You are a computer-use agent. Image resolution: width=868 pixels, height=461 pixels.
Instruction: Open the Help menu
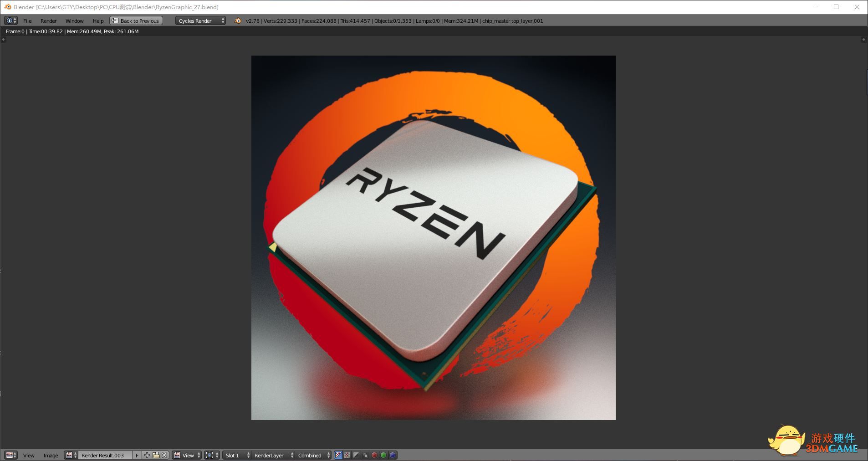tap(98, 21)
